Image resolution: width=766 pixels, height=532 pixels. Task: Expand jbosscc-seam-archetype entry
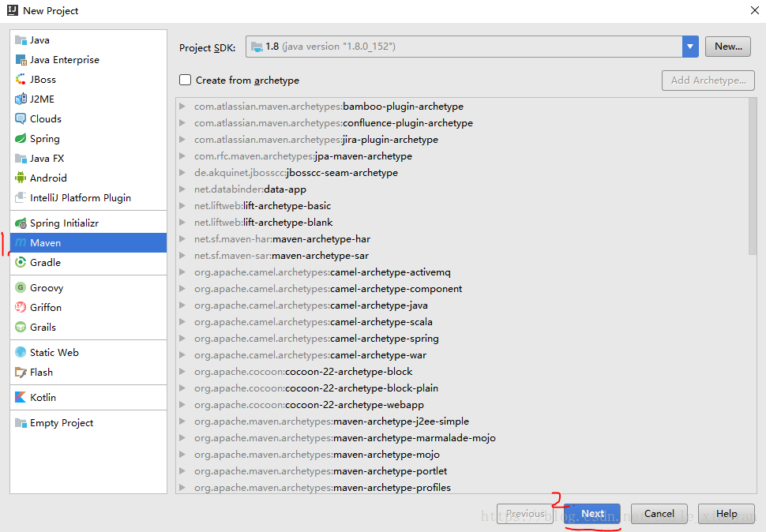point(182,172)
